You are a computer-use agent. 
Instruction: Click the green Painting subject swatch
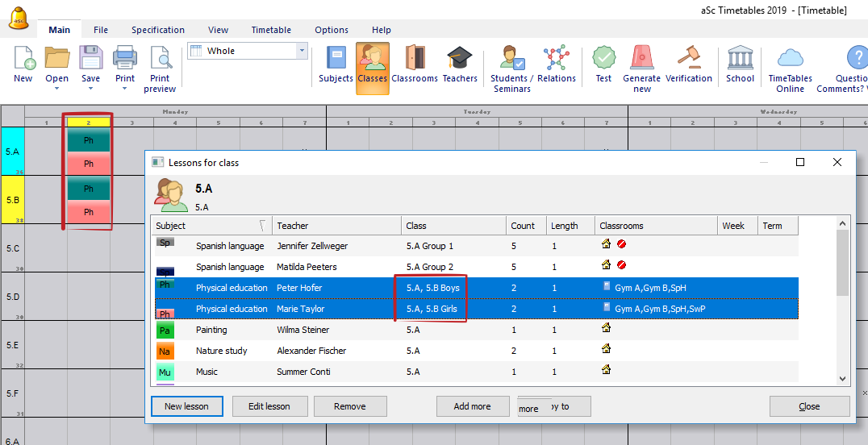(165, 330)
